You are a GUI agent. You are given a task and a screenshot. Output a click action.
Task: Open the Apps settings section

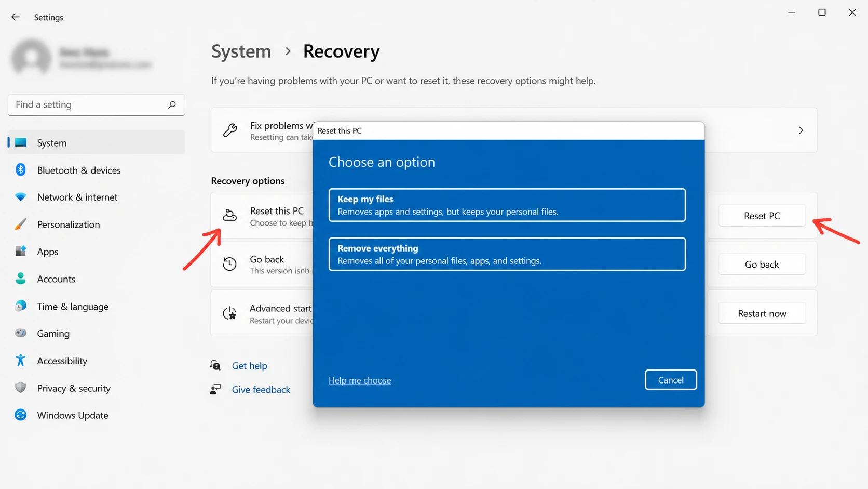pos(97,252)
